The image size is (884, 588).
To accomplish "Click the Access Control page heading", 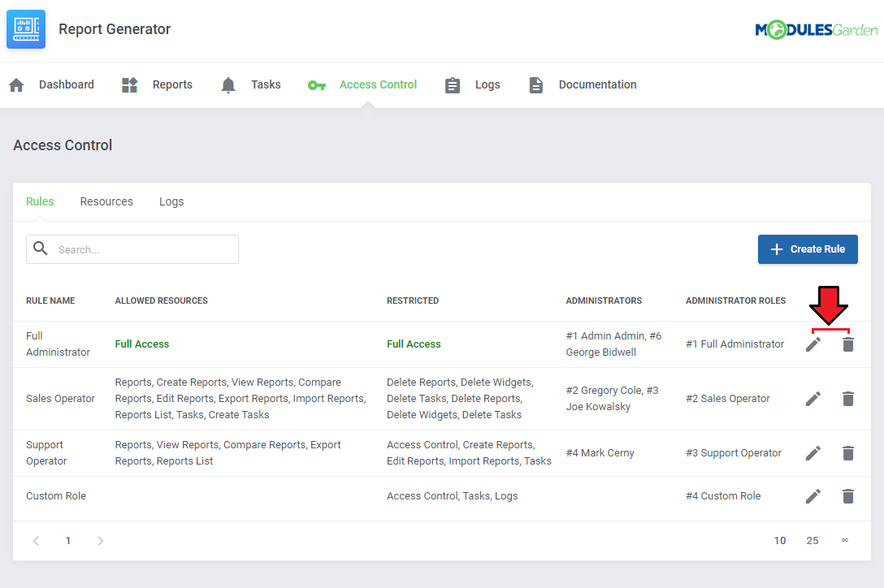I will coord(63,145).
